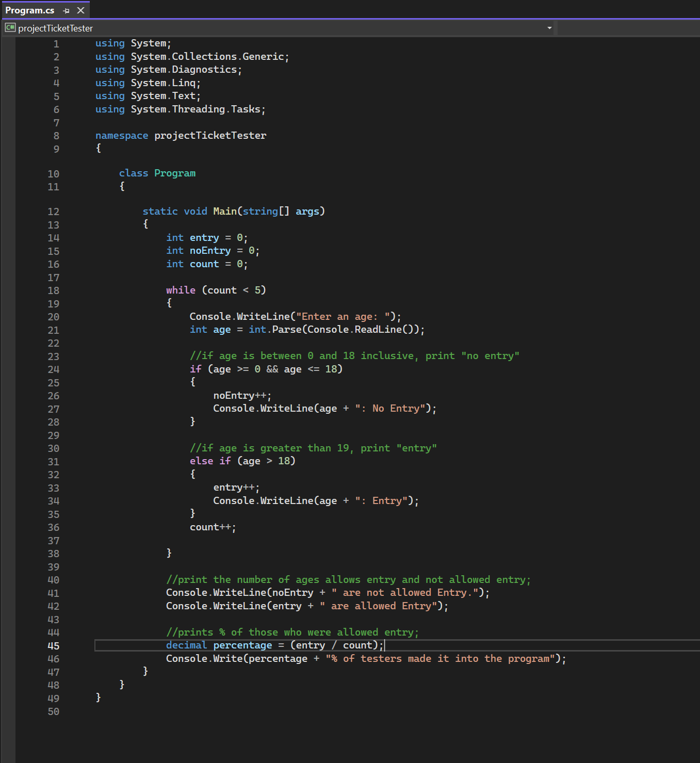
Task: Click the comment 'prints % of those who were allowed'
Action: tap(292, 632)
